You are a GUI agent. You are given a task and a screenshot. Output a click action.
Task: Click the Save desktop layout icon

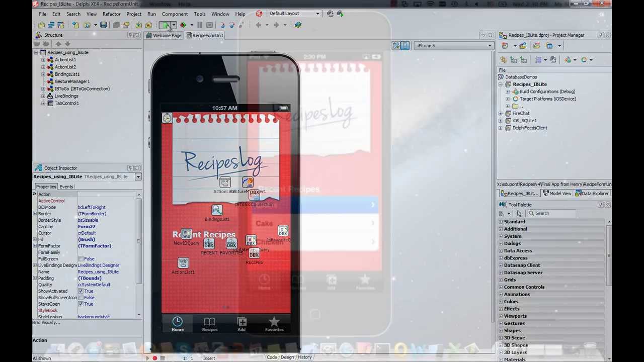[330, 14]
